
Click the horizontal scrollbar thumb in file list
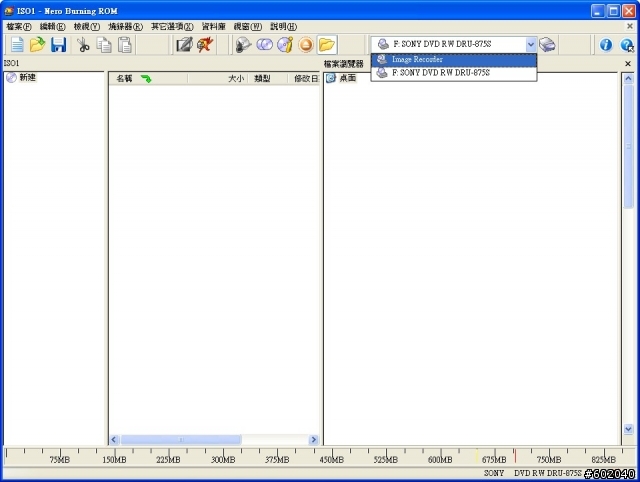(181, 440)
